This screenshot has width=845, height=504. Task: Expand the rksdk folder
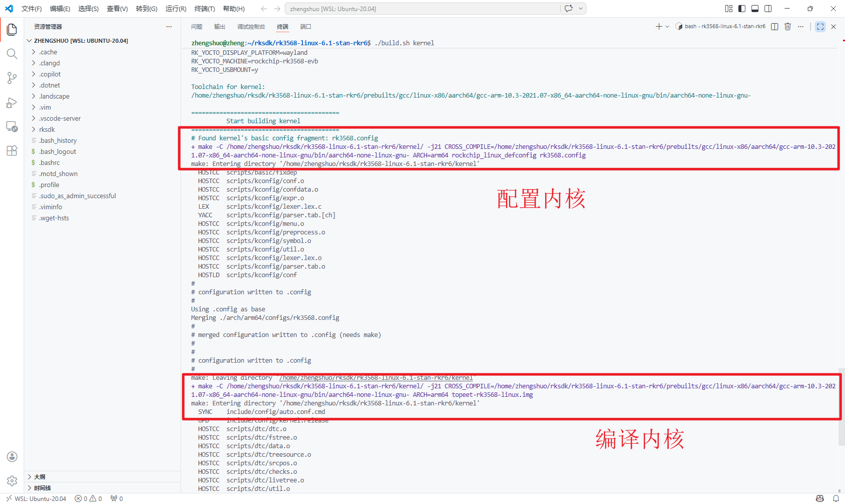[103, 129]
